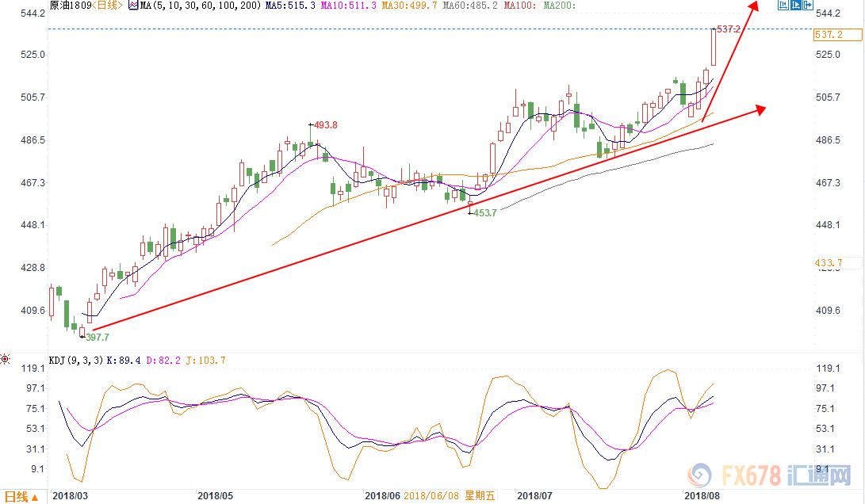Click the 453.7 low price marker

[x=484, y=213]
